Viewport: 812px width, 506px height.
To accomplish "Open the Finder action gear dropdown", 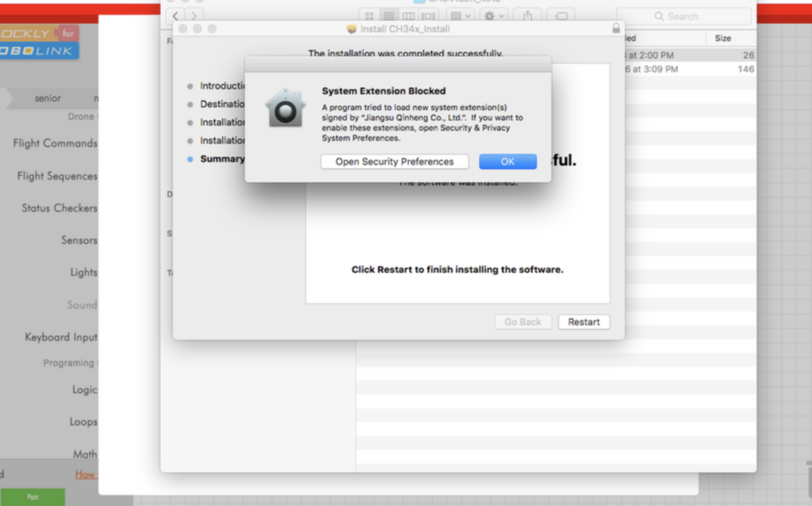I will coord(494,16).
